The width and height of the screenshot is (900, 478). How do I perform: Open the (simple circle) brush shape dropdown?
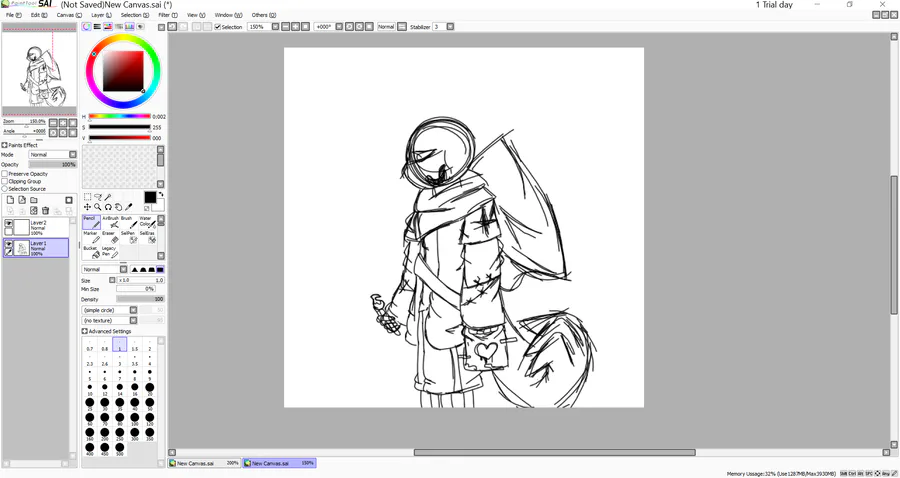pos(133,310)
